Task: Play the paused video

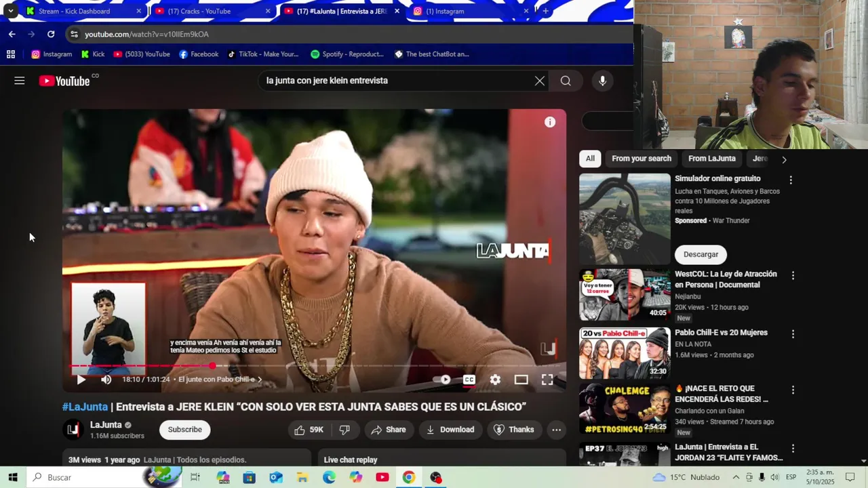Action: [x=81, y=380]
